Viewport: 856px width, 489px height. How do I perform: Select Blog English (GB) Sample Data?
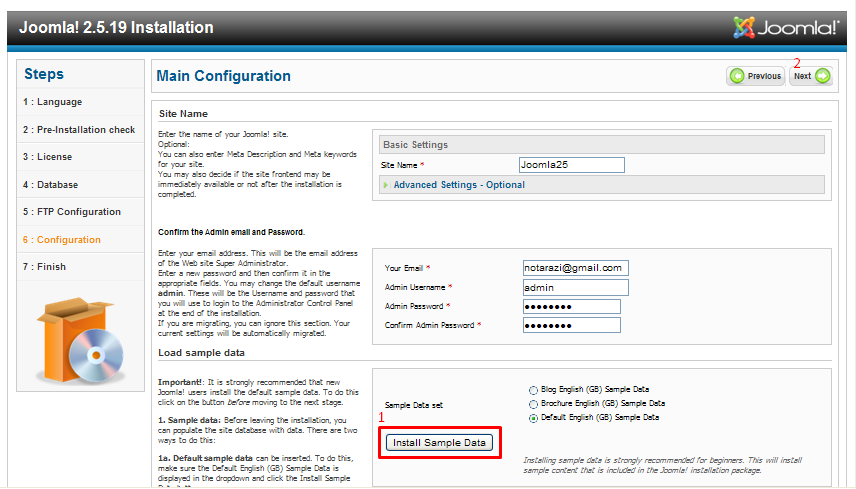click(x=533, y=390)
